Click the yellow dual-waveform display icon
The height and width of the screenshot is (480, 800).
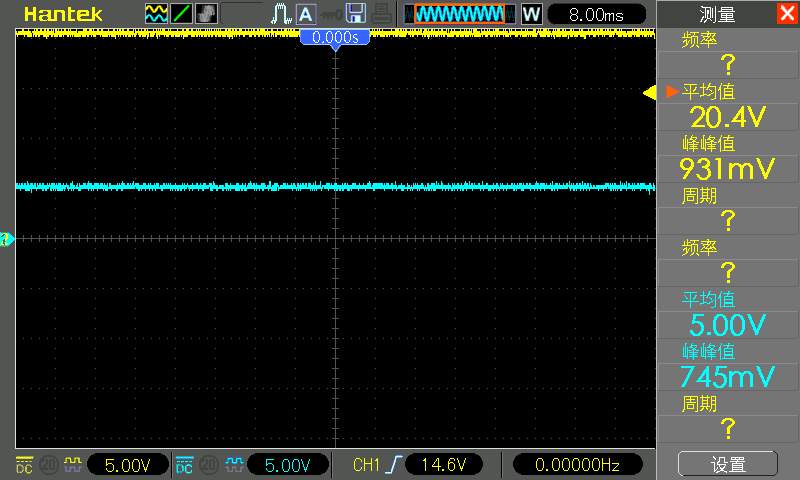click(x=156, y=14)
